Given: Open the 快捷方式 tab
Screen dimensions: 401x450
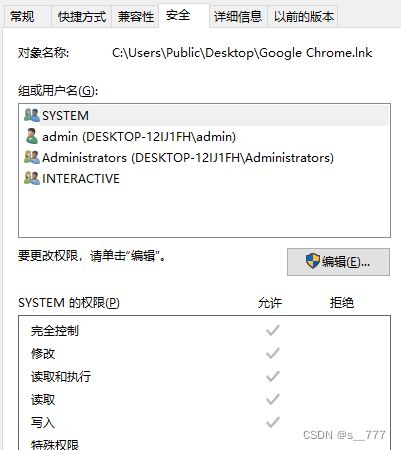Looking at the screenshot, I should point(82,16).
